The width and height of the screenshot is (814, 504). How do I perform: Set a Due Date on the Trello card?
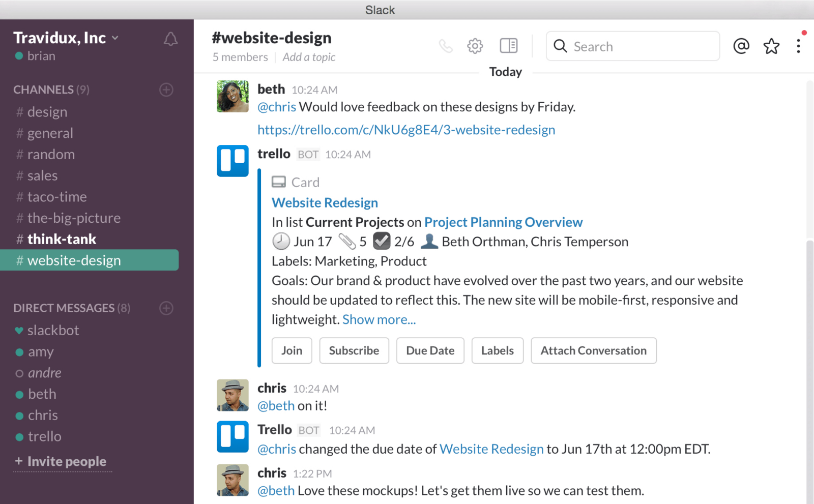430,350
